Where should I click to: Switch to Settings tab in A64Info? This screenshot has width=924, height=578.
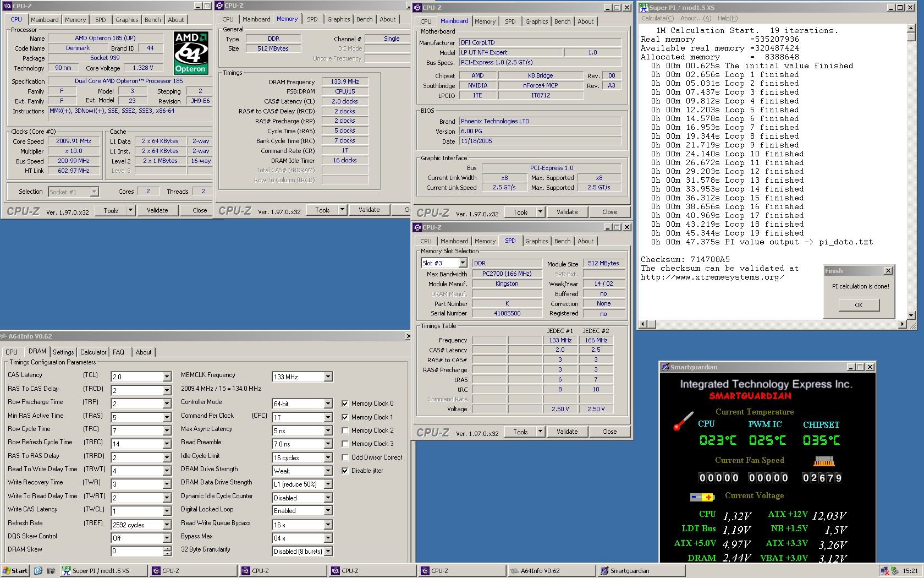point(63,352)
